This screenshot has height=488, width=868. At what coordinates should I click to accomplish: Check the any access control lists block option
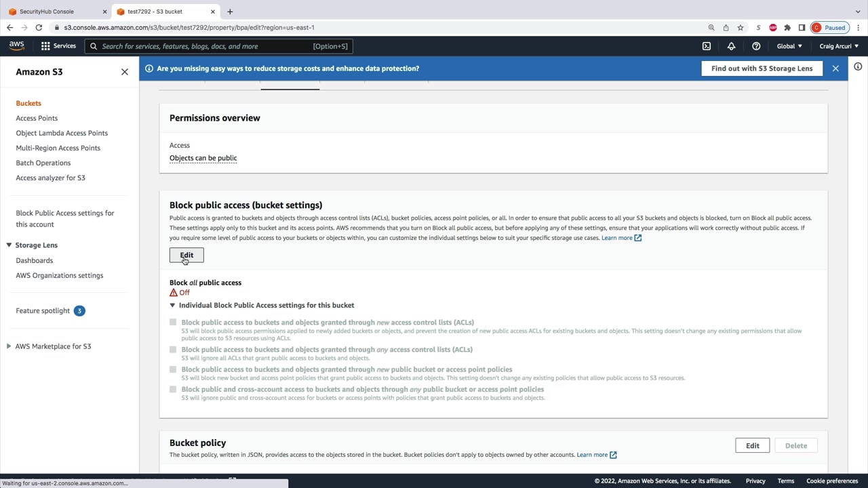[173, 350]
